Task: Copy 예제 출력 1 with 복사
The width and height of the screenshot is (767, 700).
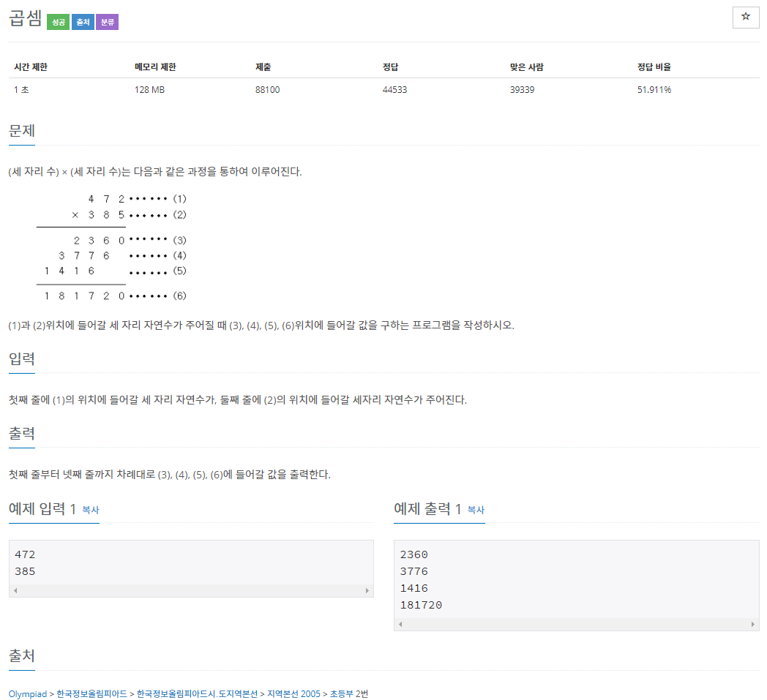Action: click(x=476, y=510)
